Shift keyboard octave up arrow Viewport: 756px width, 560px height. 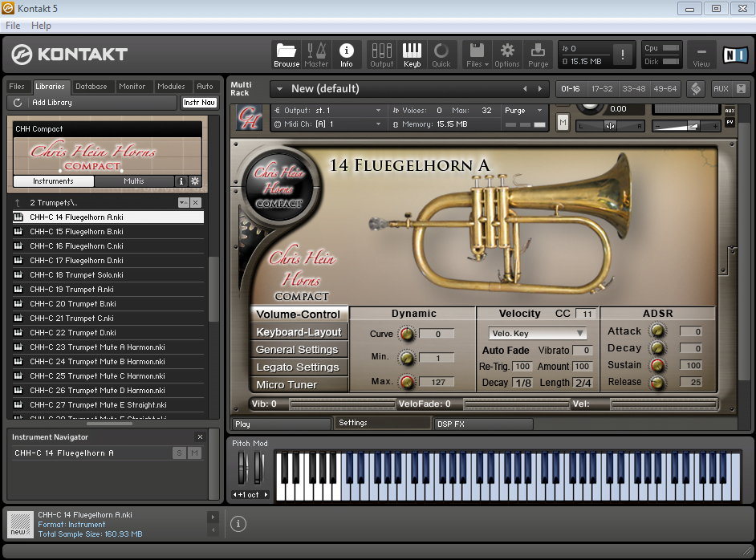pos(266,494)
